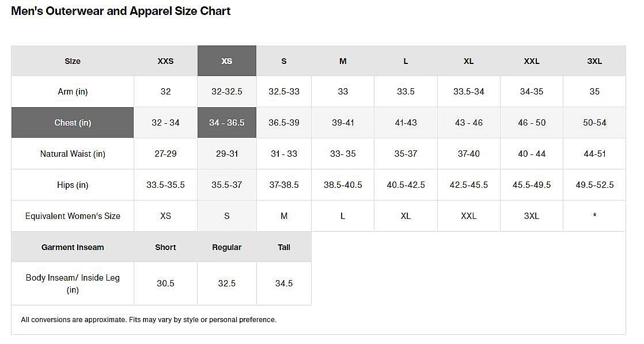Click the 32.5 regular inseam value
The image size is (644, 344).
[227, 283]
